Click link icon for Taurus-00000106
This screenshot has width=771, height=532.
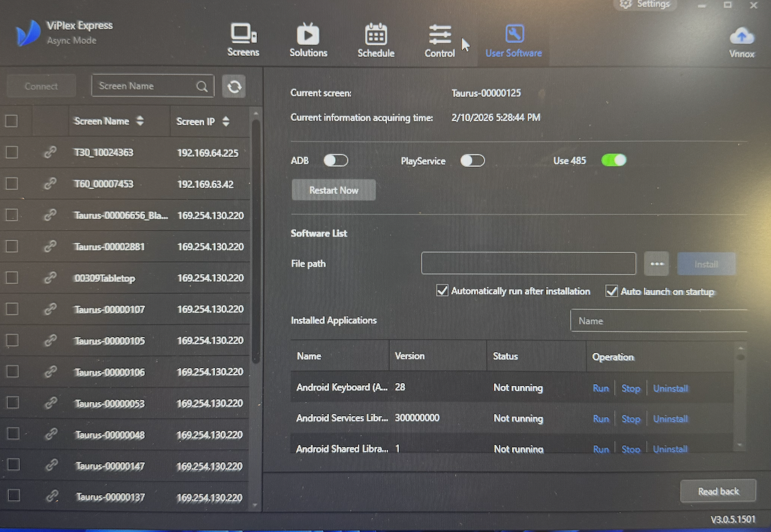[50, 372]
